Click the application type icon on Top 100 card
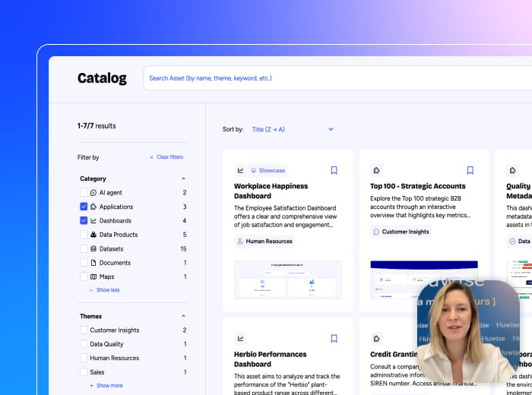532x395 pixels. pyautogui.click(x=377, y=170)
